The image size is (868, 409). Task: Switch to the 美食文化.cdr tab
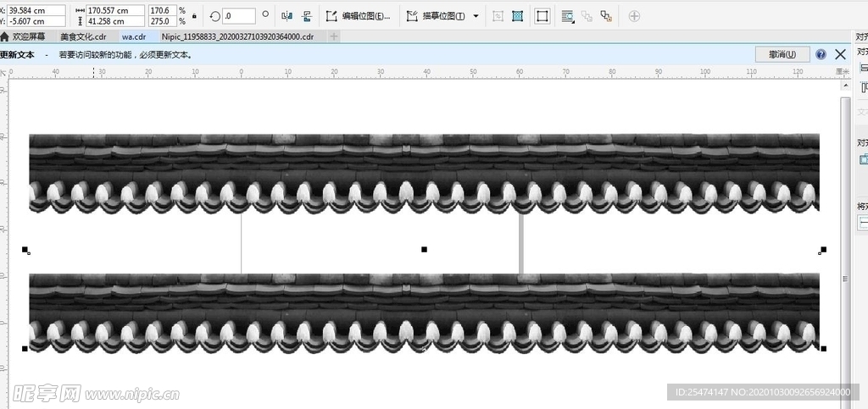click(83, 36)
